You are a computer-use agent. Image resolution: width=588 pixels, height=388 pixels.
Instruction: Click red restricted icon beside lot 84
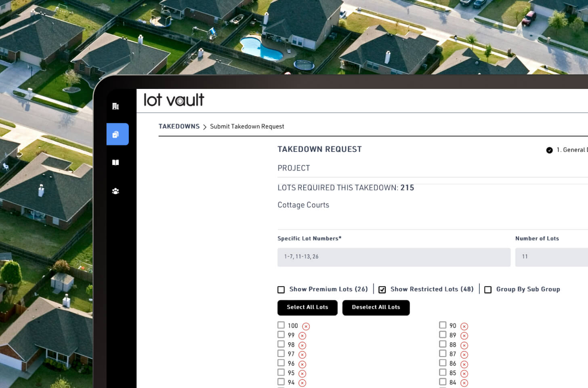click(x=464, y=383)
